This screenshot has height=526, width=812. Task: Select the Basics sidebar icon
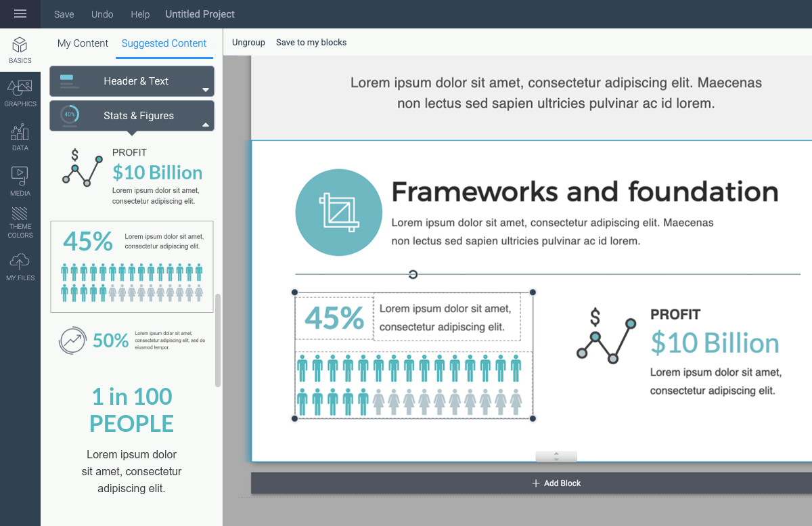[x=20, y=51]
